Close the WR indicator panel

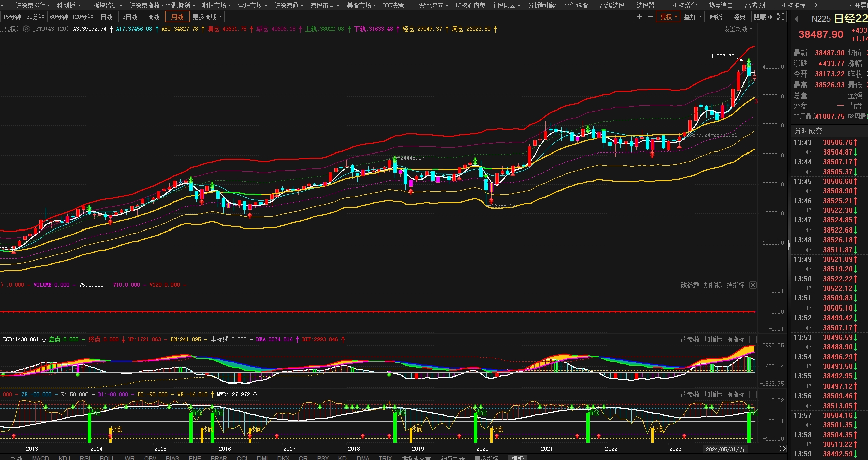[x=753, y=394]
